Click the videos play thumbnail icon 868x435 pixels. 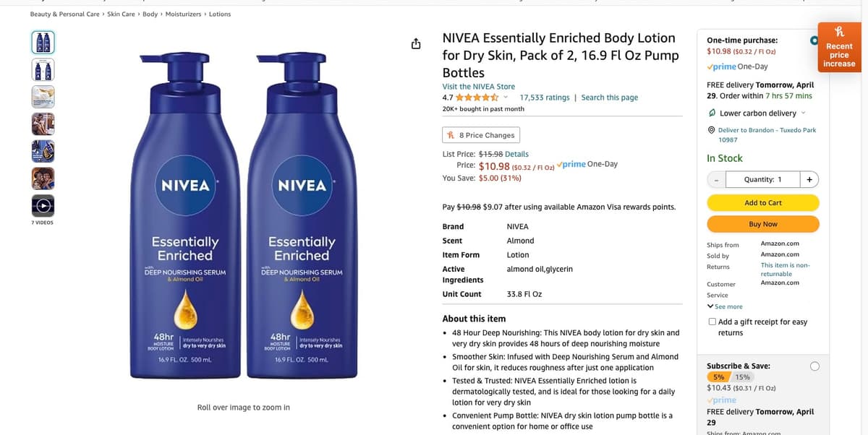pos(43,206)
